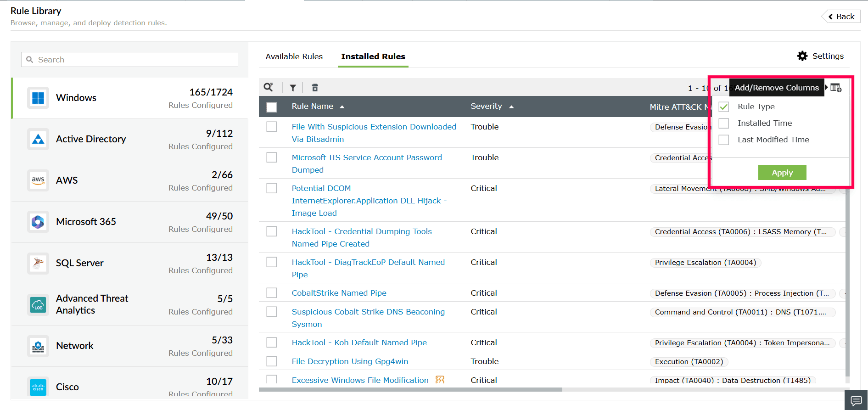Open Microsoft IIS Service Account Password Dumped rule

367,163
